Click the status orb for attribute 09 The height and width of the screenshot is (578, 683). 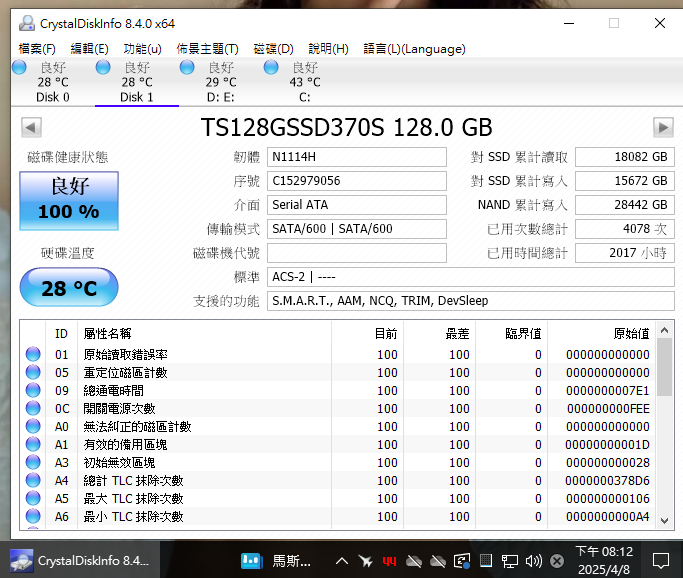coord(33,390)
